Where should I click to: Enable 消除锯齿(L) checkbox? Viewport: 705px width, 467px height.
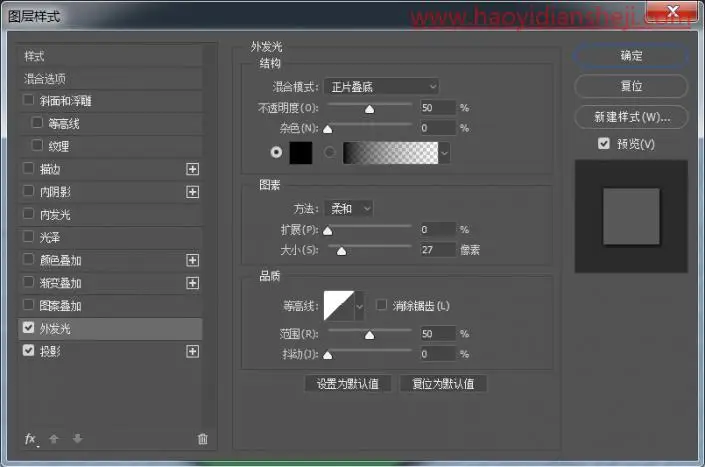point(381,305)
